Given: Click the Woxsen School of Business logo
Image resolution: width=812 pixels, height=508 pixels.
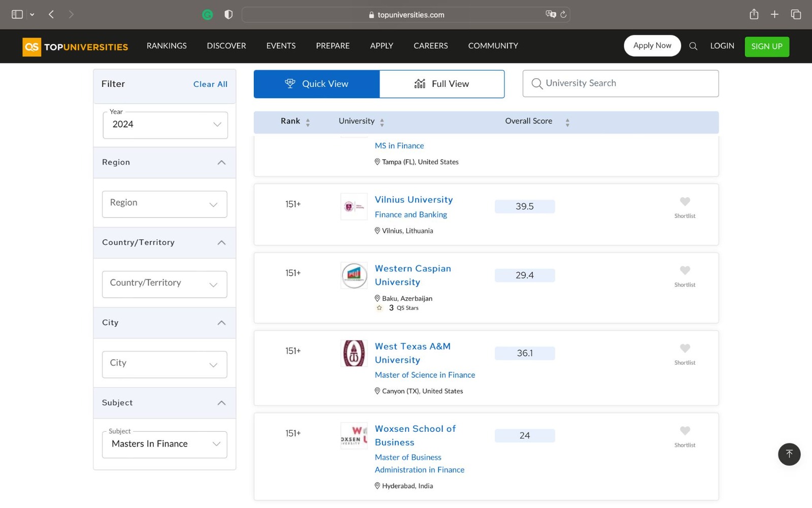Looking at the screenshot, I should click(x=354, y=436).
